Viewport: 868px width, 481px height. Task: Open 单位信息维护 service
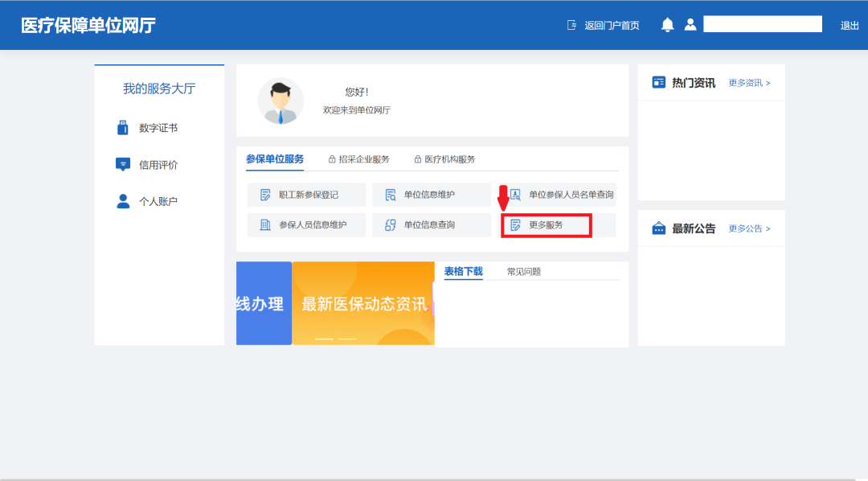pos(432,195)
